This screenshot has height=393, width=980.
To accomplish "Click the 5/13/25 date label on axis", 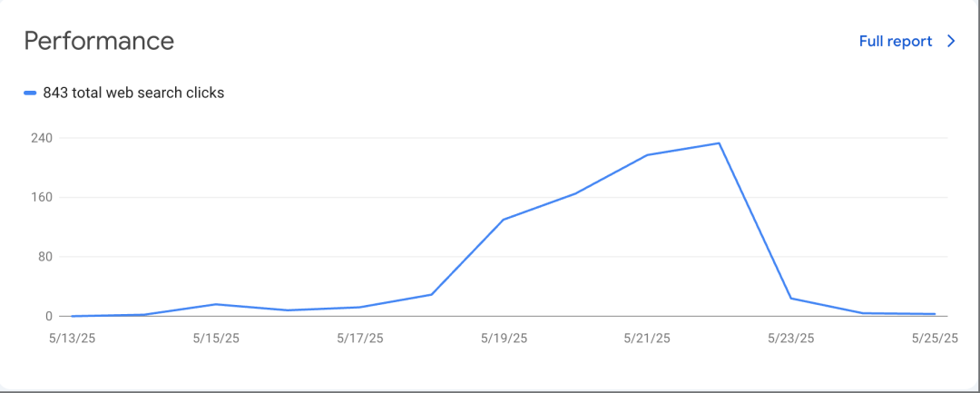I will [x=73, y=338].
